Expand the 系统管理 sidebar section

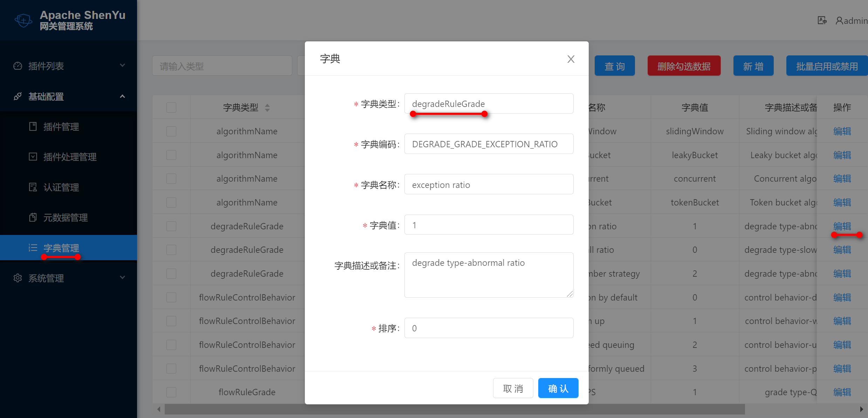[46, 278]
